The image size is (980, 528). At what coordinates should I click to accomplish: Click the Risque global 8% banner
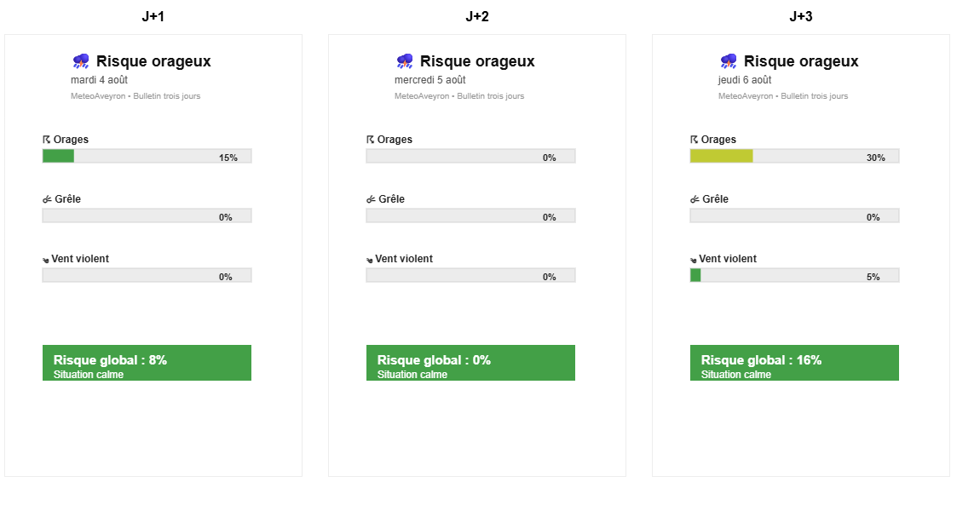point(147,363)
